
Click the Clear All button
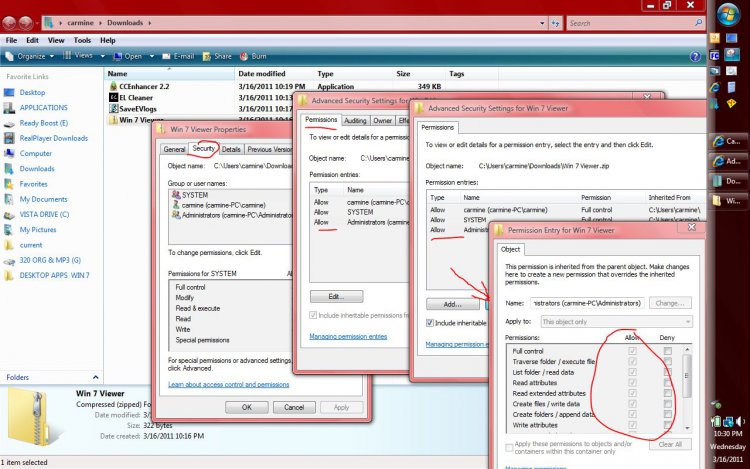tap(670, 444)
